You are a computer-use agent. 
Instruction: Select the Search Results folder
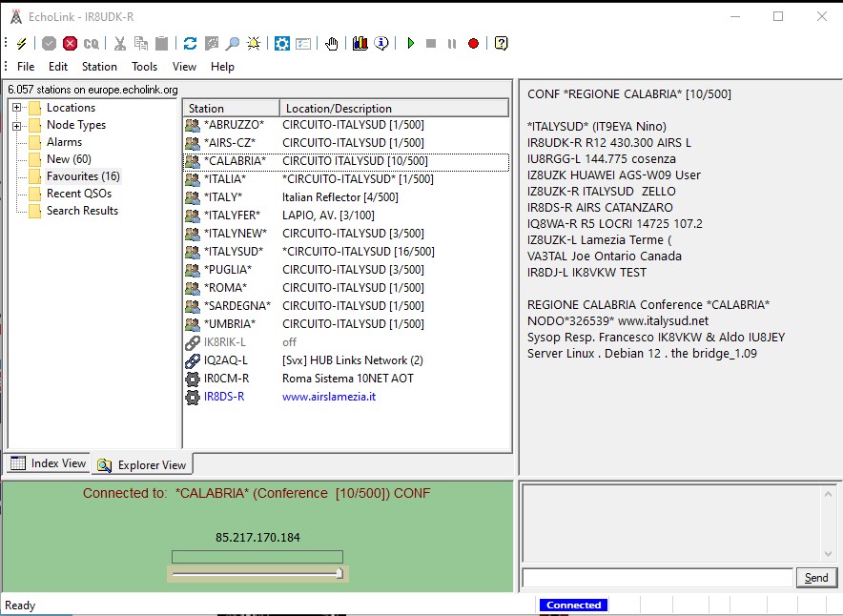82,211
